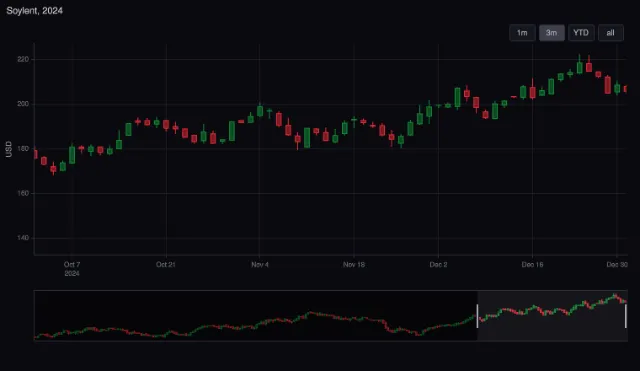
Task: Switch the range to YTD
Action: 581,33
